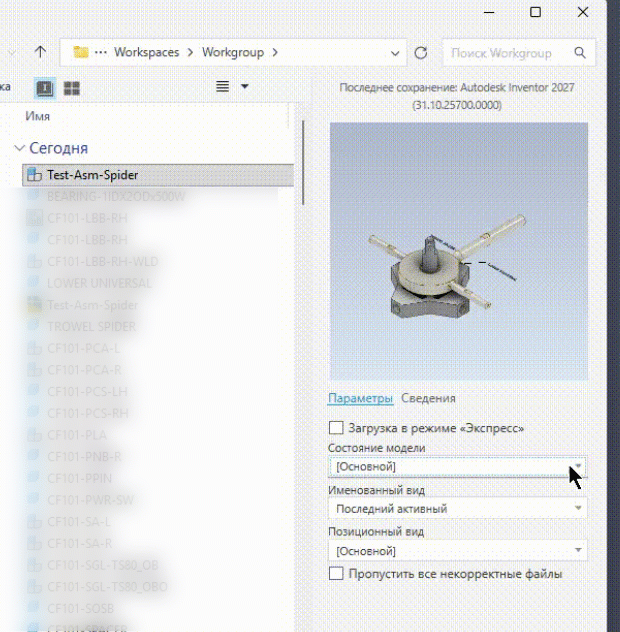Select BEARING-1IDX2ODx500W file
This screenshot has height=632, width=620.
click(x=116, y=197)
